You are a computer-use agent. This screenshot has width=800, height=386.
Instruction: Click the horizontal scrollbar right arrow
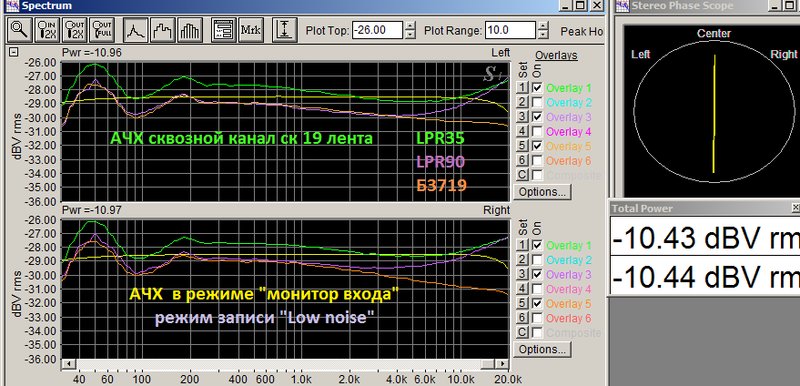pyautogui.click(x=503, y=364)
